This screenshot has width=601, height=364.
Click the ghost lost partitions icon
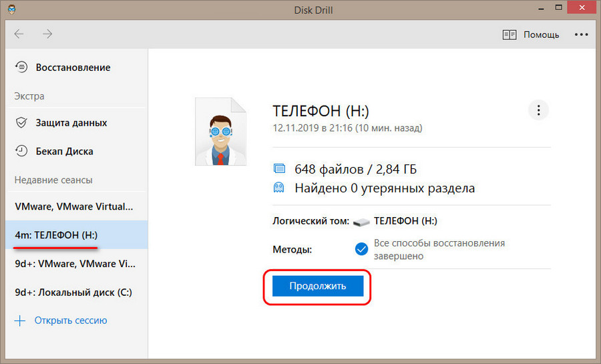(x=278, y=188)
